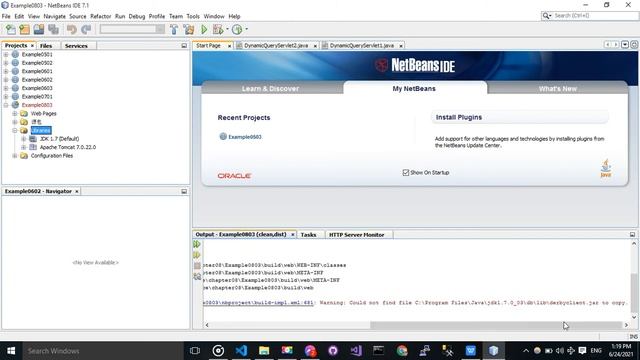Toggle the Show On Startup checkbox
The width and height of the screenshot is (640, 360).
pos(406,173)
